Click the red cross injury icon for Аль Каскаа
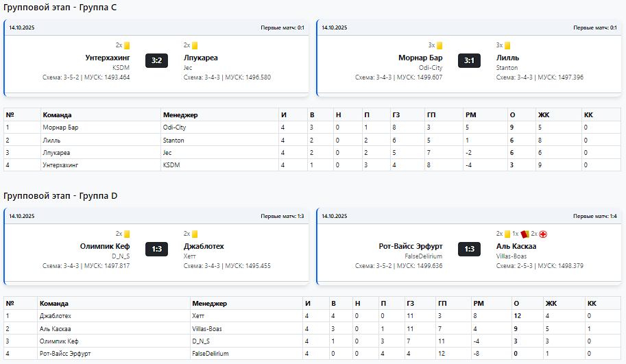Image resolution: width=626 pixels, height=364 pixels. (x=543, y=234)
